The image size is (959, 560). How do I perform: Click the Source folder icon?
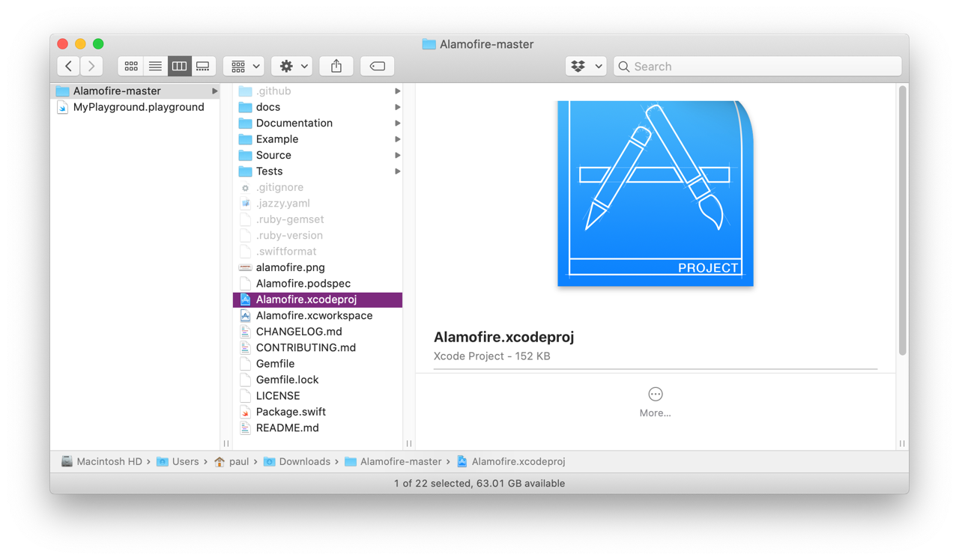(245, 155)
